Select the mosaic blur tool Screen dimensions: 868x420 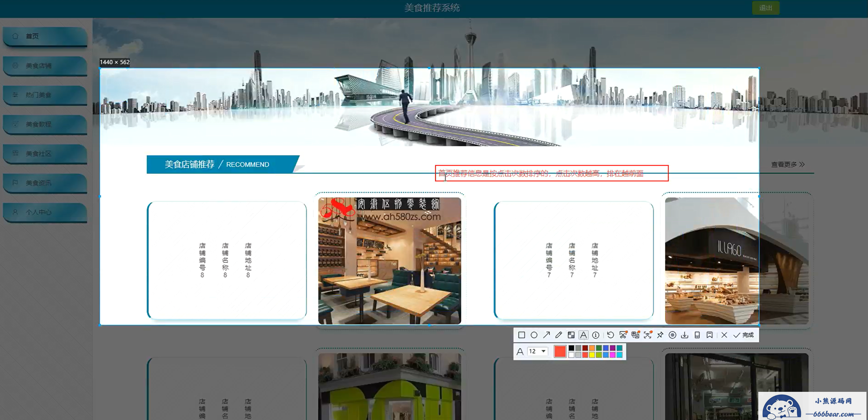point(571,335)
